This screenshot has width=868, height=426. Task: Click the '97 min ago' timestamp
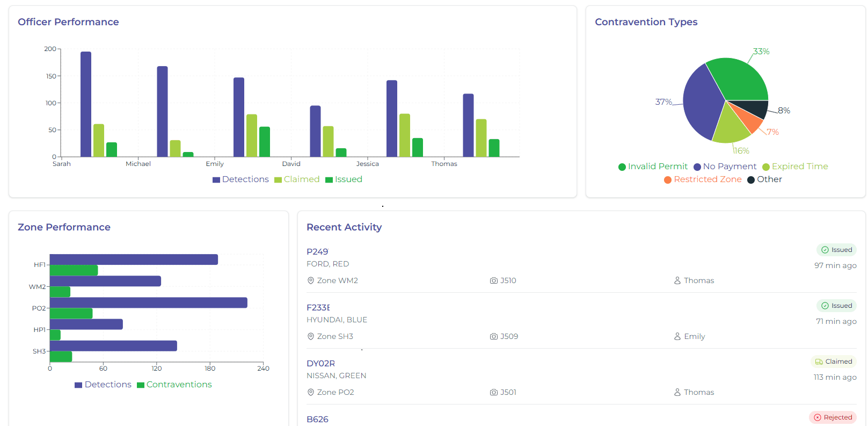click(835, 265)
